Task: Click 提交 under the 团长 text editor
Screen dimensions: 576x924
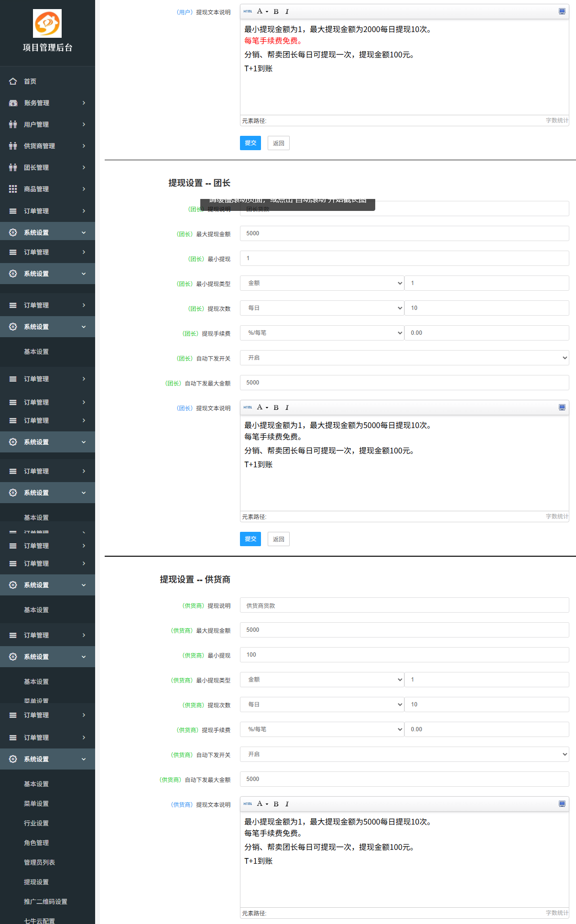Action: [250, 539]
